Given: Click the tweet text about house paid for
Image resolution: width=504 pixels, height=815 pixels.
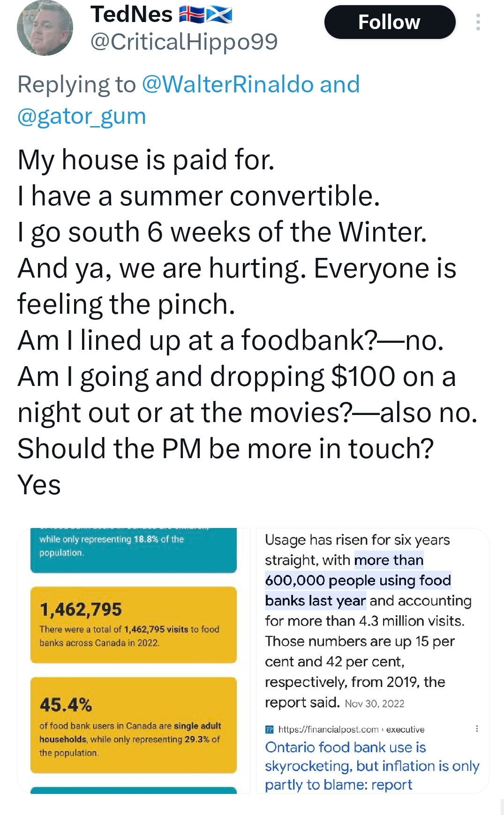Looking at the screenshot, I should click(146, 160).
